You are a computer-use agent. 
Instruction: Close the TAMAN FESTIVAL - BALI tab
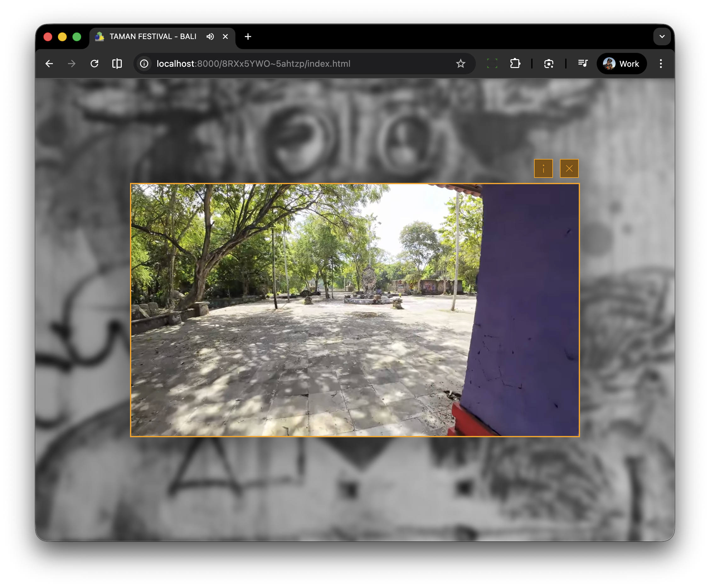pyautogui.click(x=226, y=37)
